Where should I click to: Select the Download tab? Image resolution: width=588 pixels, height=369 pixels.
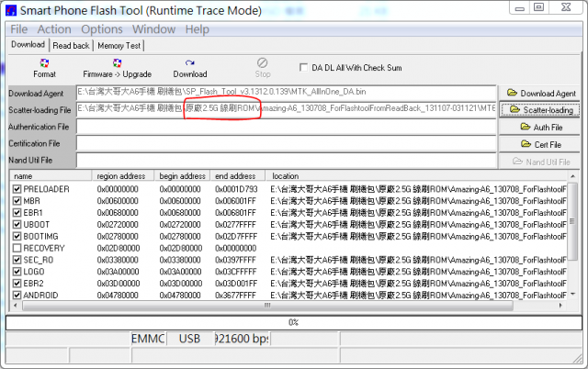point(28,45)
